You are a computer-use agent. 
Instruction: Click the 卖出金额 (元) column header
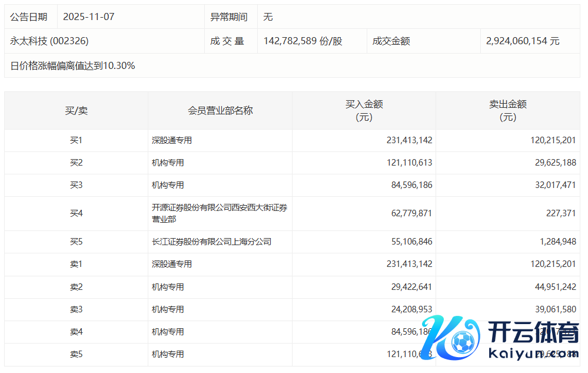(x=507, y=110)
